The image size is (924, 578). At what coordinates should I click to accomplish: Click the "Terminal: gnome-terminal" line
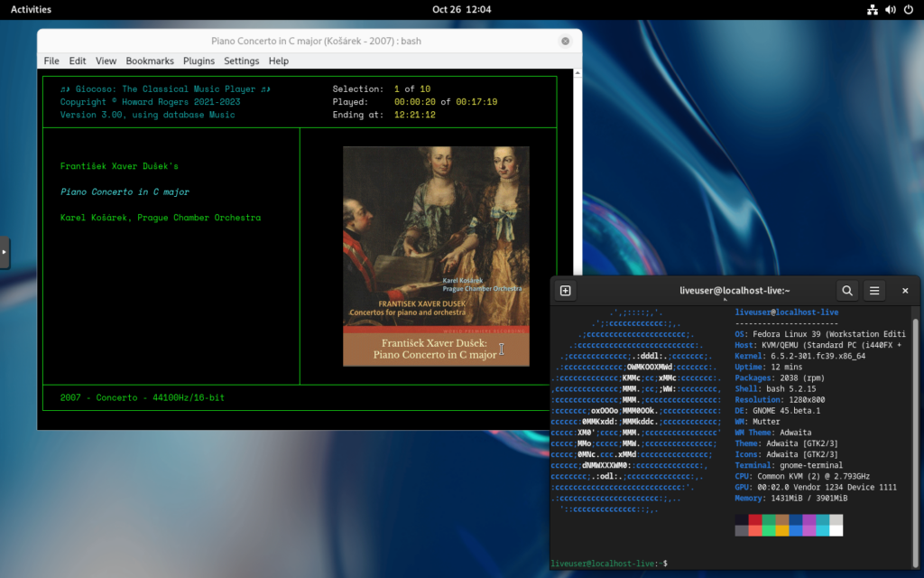pyautogui.click(x=789, y=465)
